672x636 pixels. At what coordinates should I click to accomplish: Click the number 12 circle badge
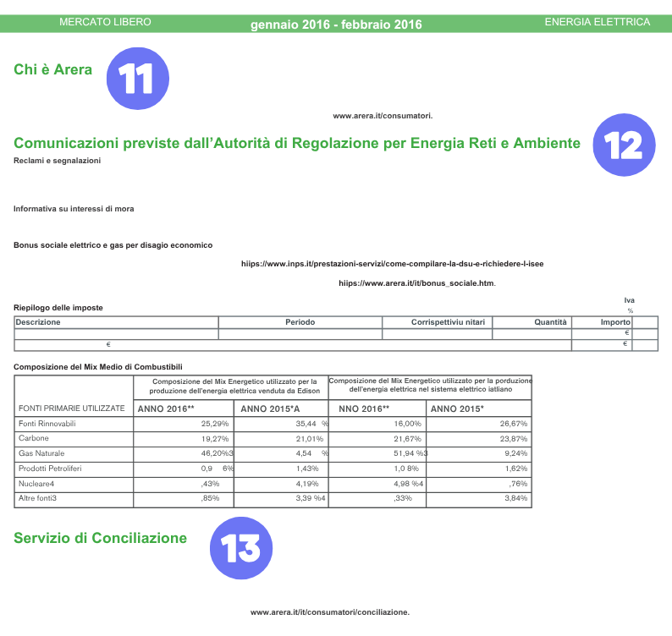(624, 145)
